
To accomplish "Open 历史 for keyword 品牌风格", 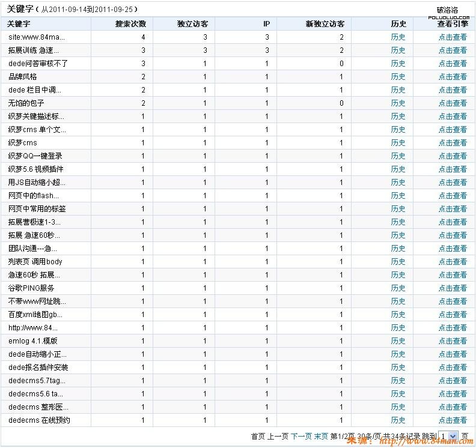I will 398,77.
